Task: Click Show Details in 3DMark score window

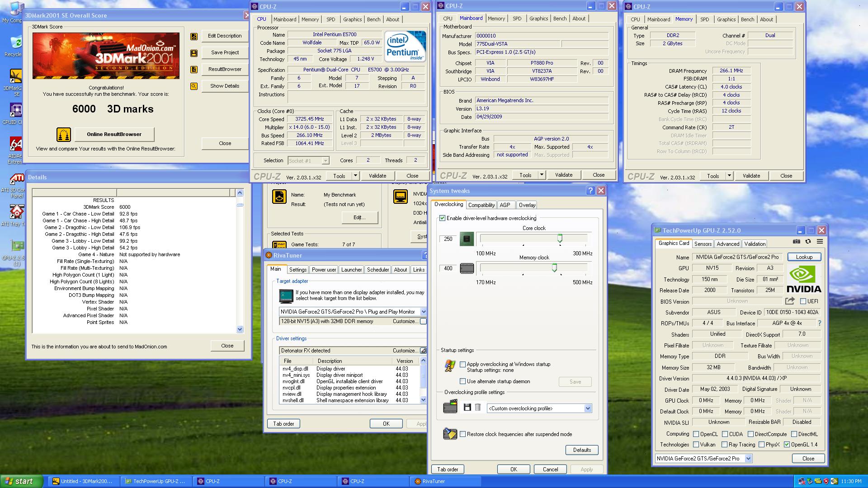Action: coord(225,86)
